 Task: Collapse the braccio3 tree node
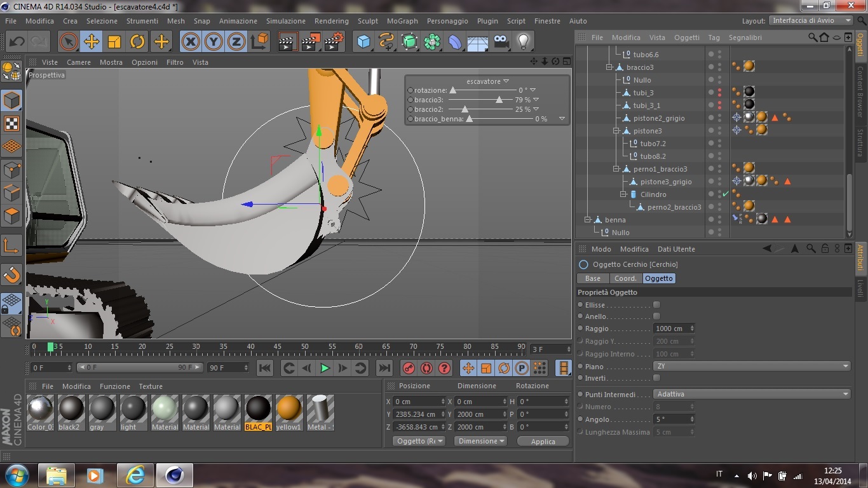(609, 67)
